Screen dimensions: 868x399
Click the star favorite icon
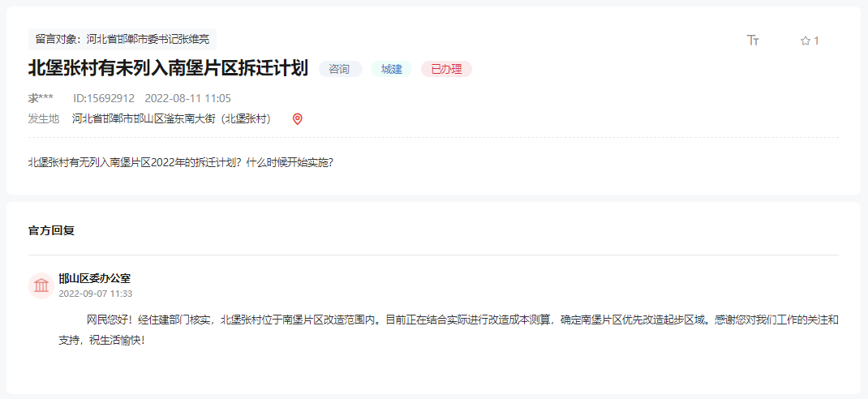806,41
